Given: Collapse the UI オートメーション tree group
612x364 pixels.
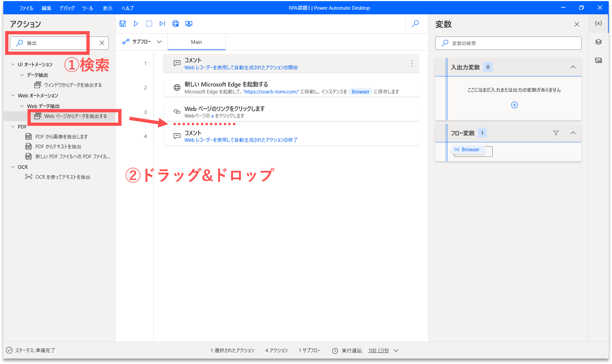Looking at the screenshot, I should (13, 64).
